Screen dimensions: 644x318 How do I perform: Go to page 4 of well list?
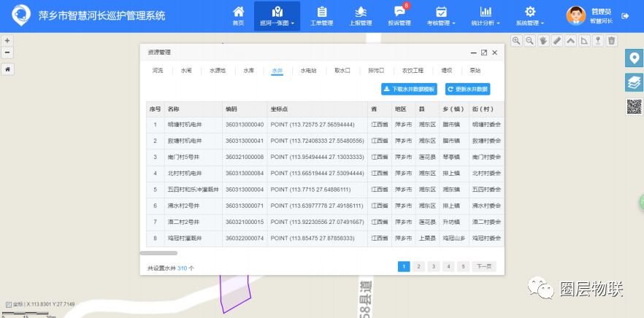[448, 267]
